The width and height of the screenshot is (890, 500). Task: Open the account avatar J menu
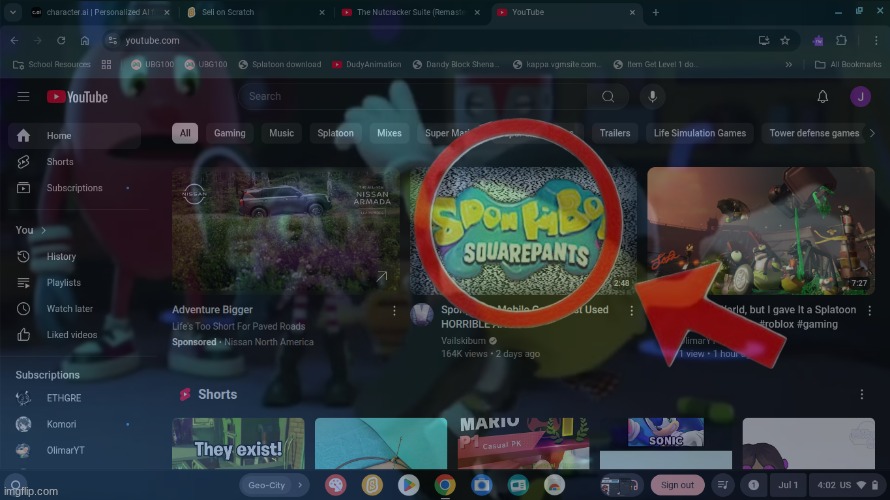coord(860,96)
